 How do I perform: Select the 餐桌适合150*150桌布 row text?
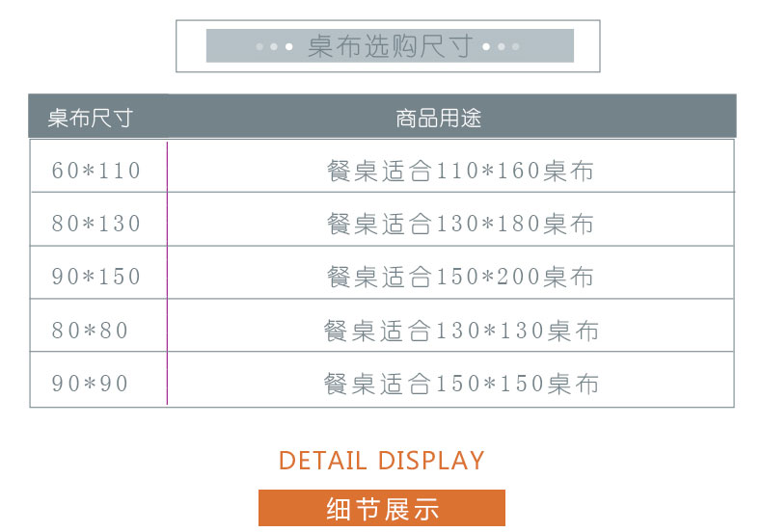click(x=461, y=384)
